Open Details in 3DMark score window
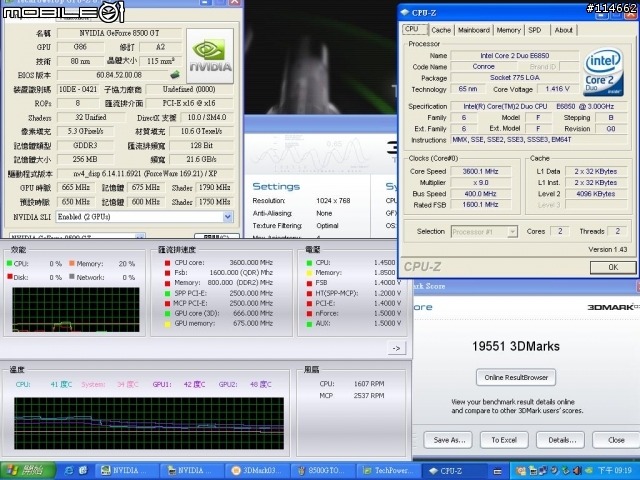This screenshot has height=480, width=640. click(562, 440)
